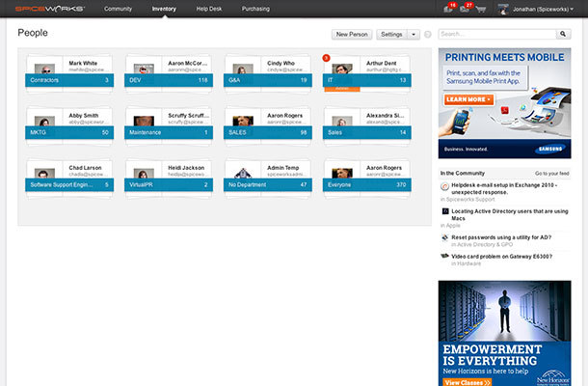Screen dimensions: 588x386
Task: Open the G&A group bar
Action: point(268,80)
